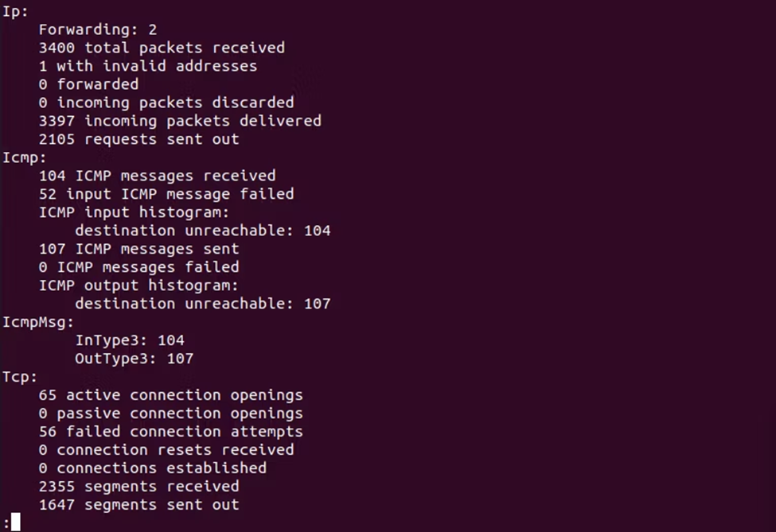776x532 pixels.
Task: Click the "IcmpMsg:" section header
Action: pos(38,322)
